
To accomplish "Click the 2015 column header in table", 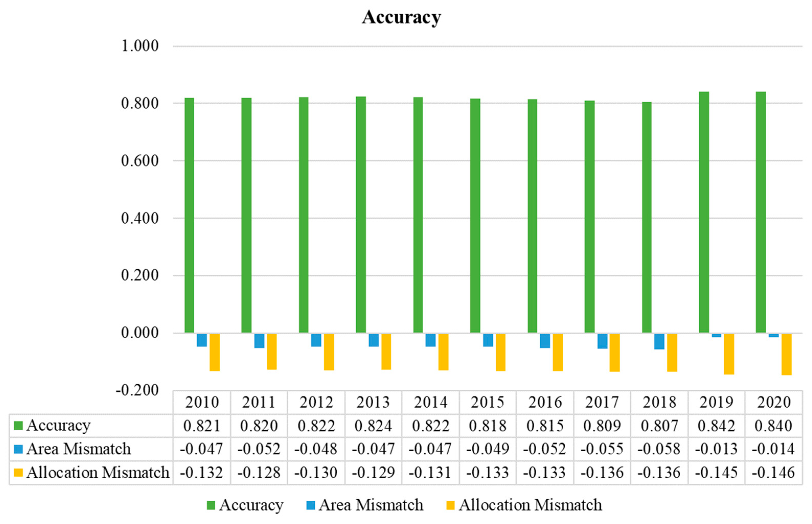I will (x=487, y=402).
